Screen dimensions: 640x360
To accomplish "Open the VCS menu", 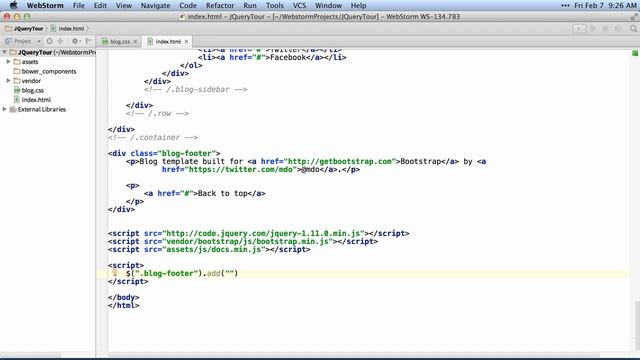I will [299, 5].
